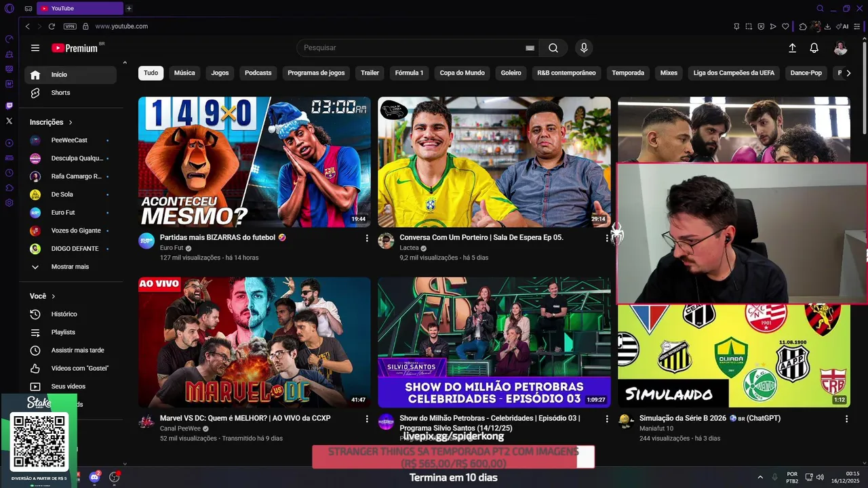The width and height of the screenshot is (868, 488).
Task: Open options menu for Partidas mais BIZARRAS video
Action: coord(367,239)
